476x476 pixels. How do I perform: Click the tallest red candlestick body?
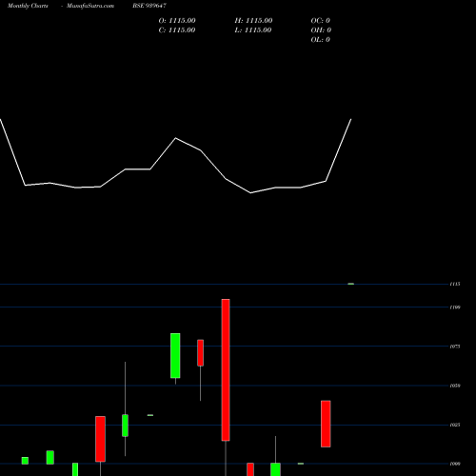pos(226,369)
